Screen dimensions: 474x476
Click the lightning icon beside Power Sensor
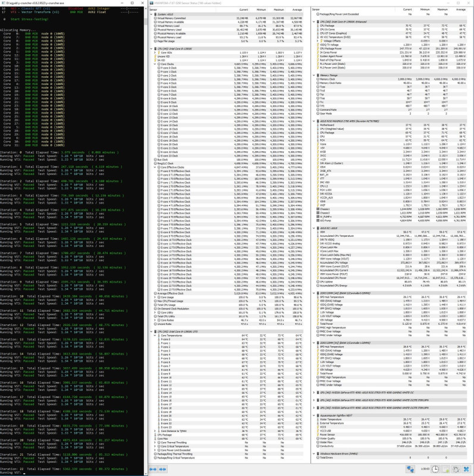pyautogui.click(x=318, y=434)
